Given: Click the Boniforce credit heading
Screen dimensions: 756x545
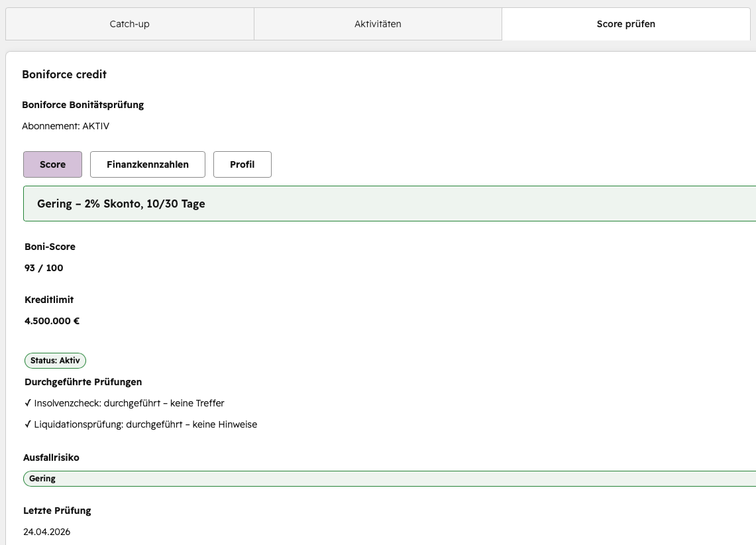Looking at the screenshot, I should pos(64,74).
